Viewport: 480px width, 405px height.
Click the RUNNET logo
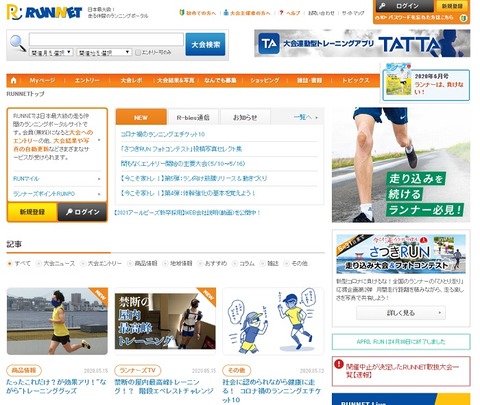(44, 12)
